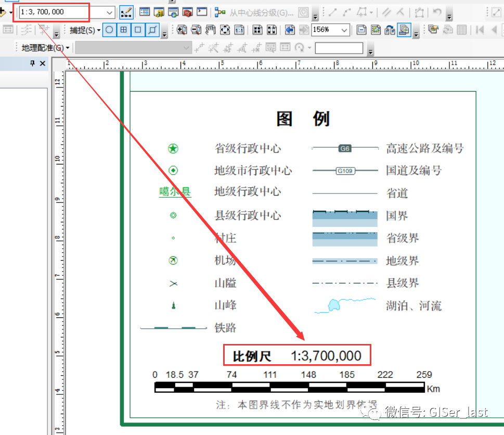This screenshot has height=435, width=504.
Task: Click the First Record navigation button
Action: (480, 30)
